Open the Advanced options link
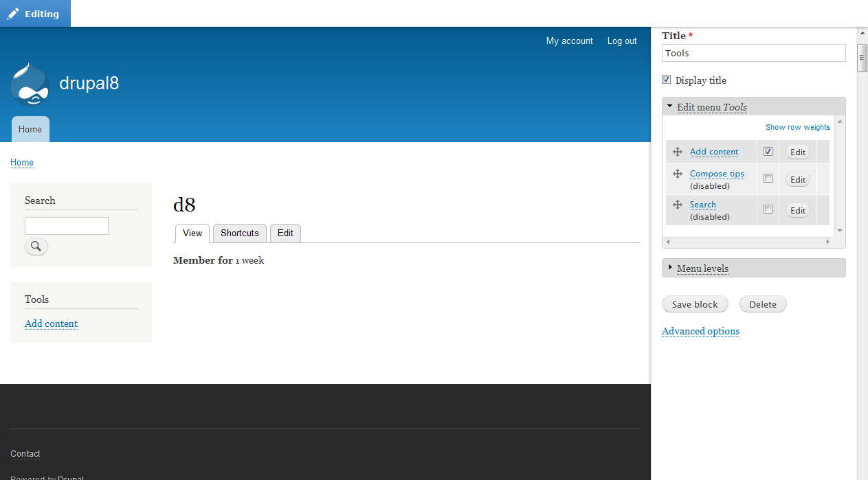The height and width of the screenshot is (480, 868). pyautogui.click(x=700, y=331)
